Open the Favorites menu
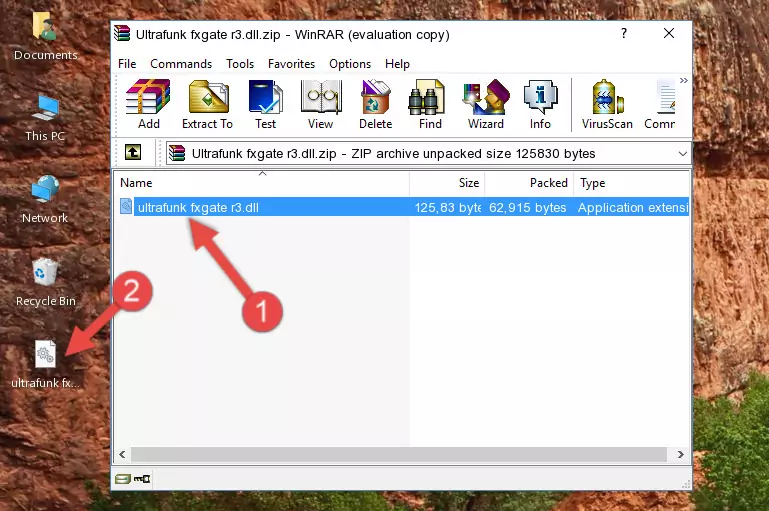Viewport: 769px width, 511px height. pos(291,64)
